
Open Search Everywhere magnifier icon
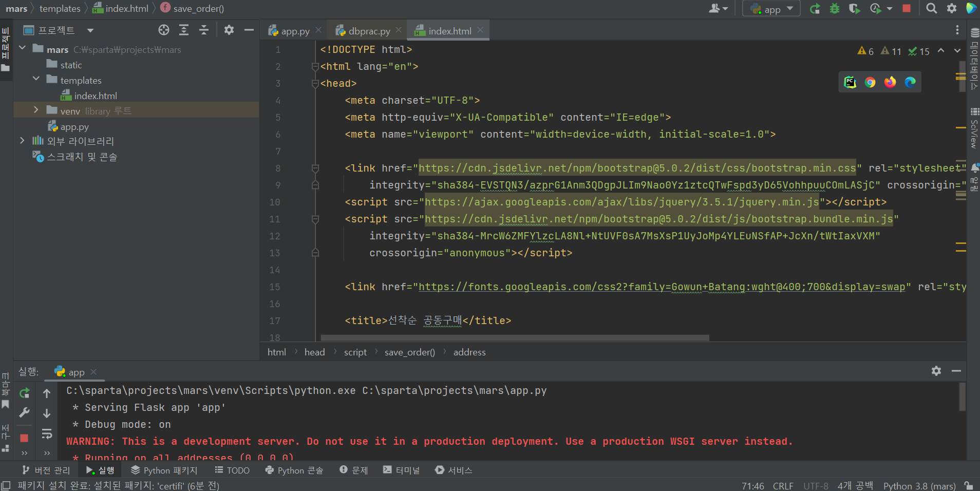pyautogui.click(x=932, y=9)
